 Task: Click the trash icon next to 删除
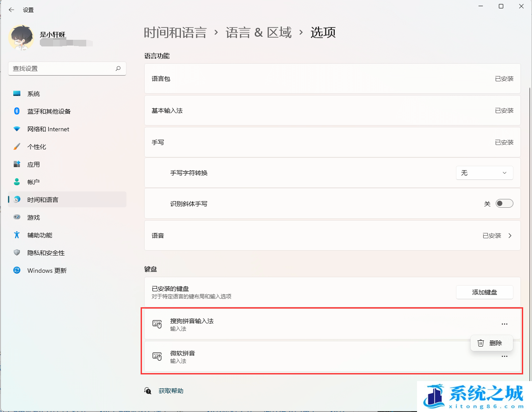[480, 343]
